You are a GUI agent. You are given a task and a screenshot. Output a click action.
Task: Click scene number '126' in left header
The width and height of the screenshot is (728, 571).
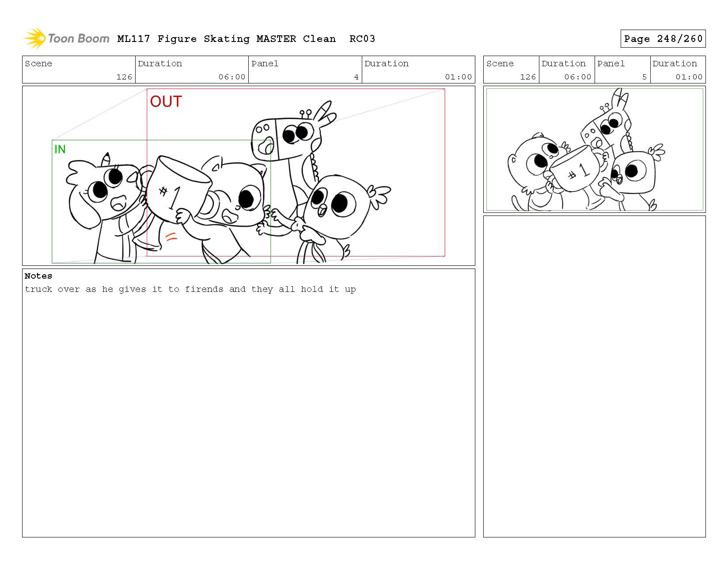click(x=124, y=77)
